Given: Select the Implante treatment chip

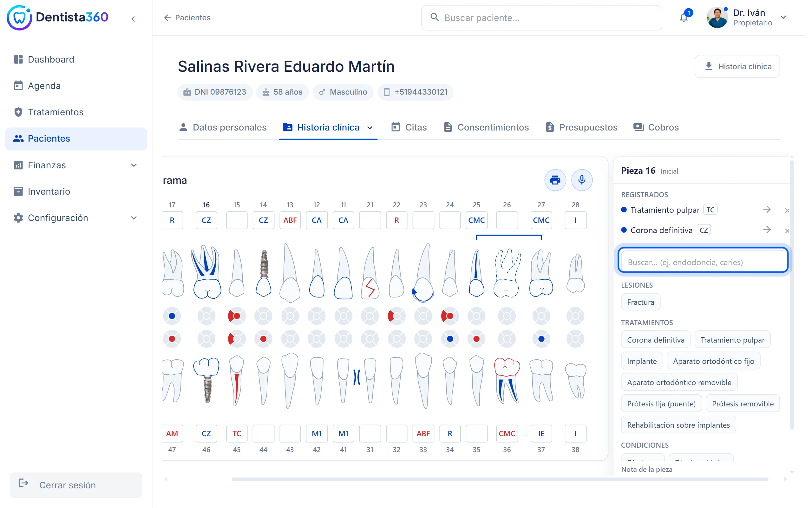Looking at the screenshot, I should (642, 361).
